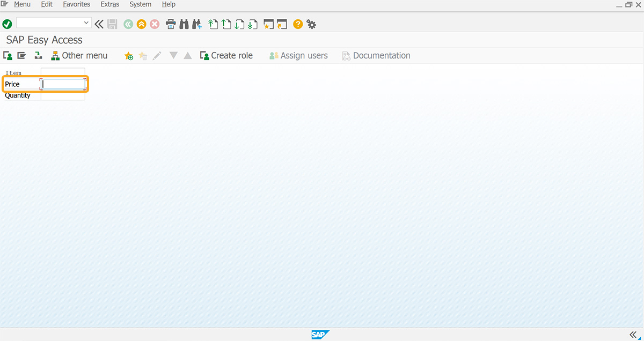Click Move Favorites Up triangle icon
This screenshot has width=644, height=341.
187,55
